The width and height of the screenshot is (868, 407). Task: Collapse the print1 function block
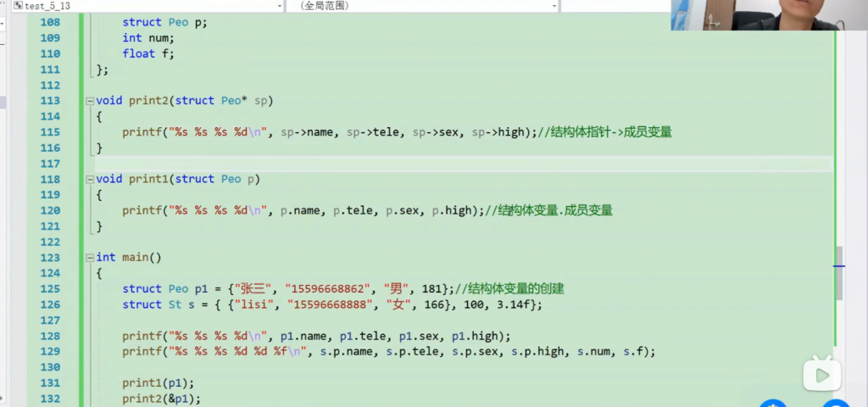click(x=90, y=180)
